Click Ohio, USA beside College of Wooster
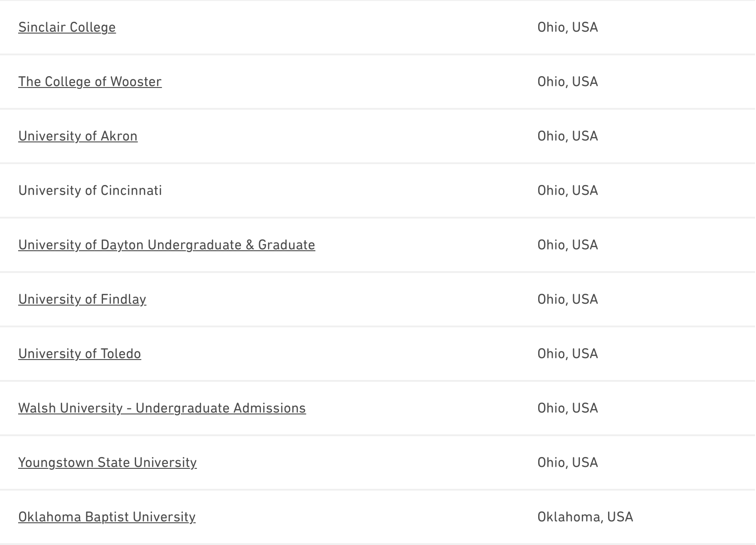 pos(567,82)
